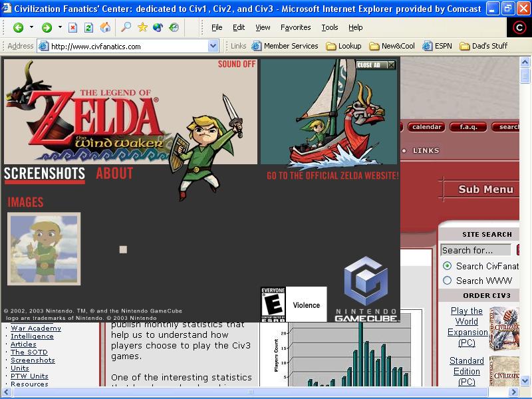Refresh the current page

pyautogui.click(x=88, y=27)
